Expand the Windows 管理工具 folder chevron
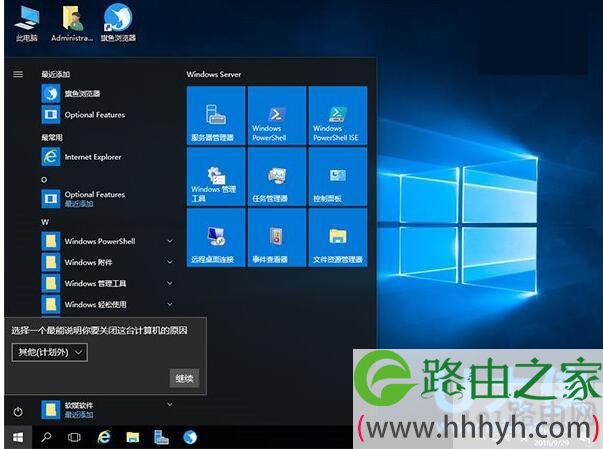The width and height of the screenshot is (603, 449). coord(170,283)
